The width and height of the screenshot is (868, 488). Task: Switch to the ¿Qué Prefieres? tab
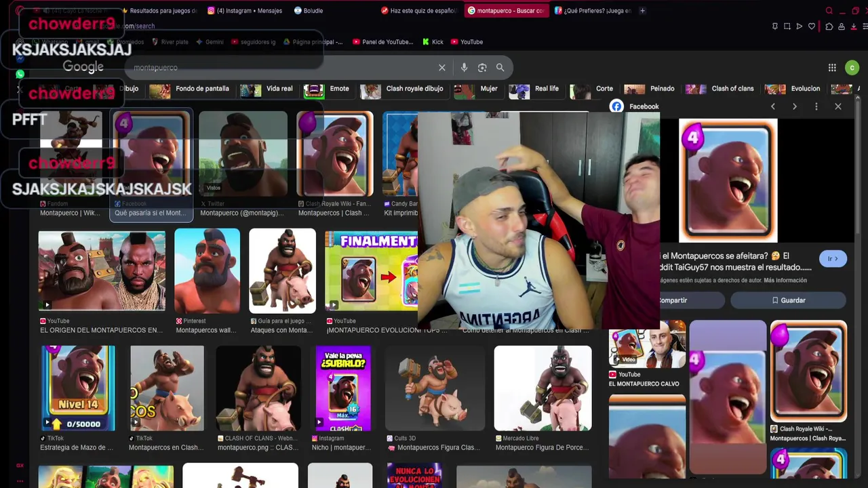[592, 11]
